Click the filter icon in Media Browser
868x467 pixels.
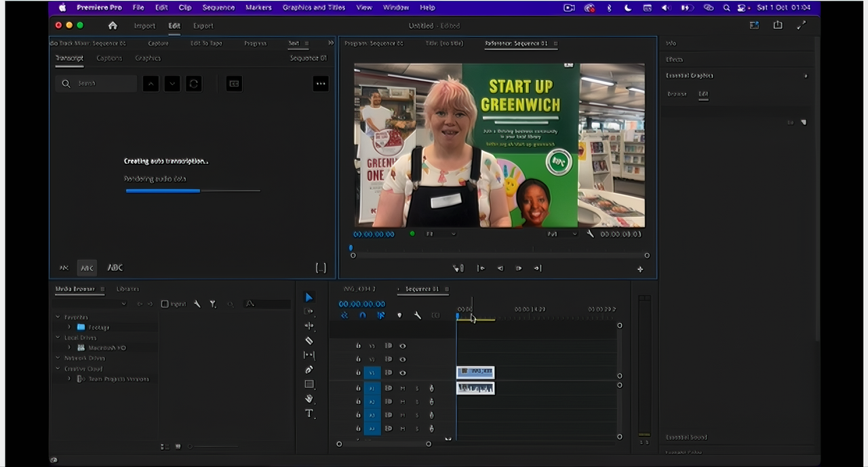213,304
